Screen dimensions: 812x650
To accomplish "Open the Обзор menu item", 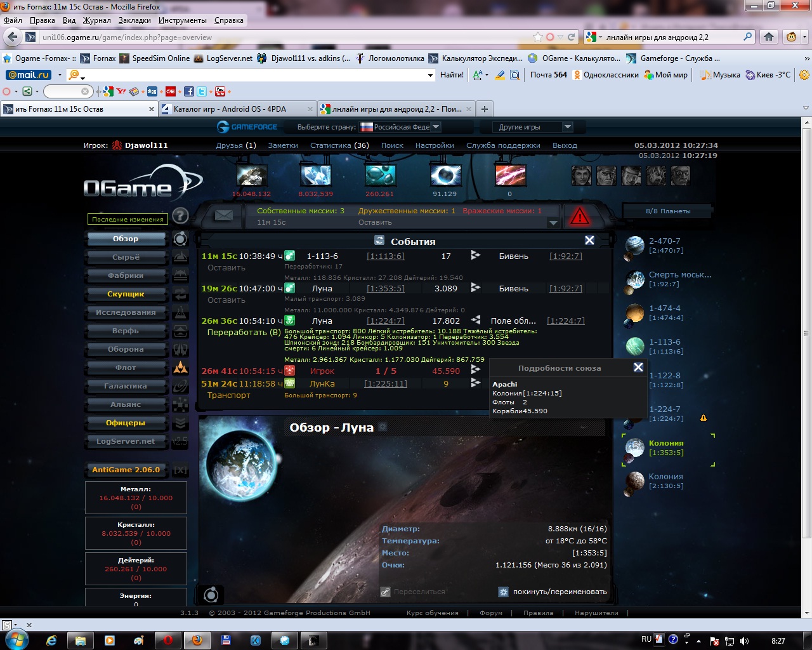I will (126, 239).
